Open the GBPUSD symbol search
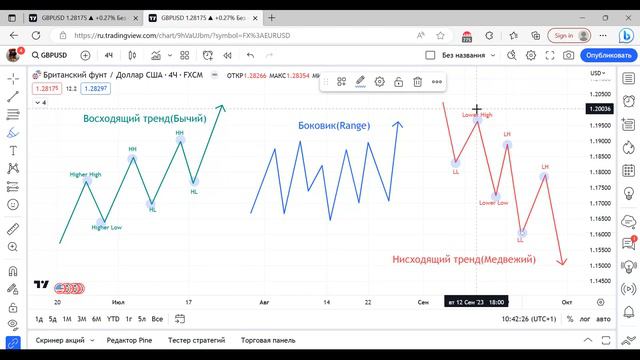The image size is (640, 360). [x=49, y=55]
